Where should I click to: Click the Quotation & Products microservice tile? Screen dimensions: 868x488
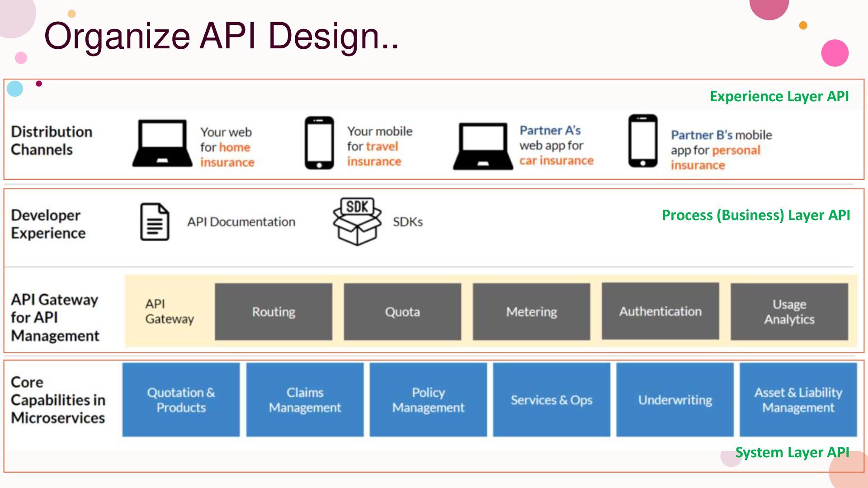pos(181,400)
